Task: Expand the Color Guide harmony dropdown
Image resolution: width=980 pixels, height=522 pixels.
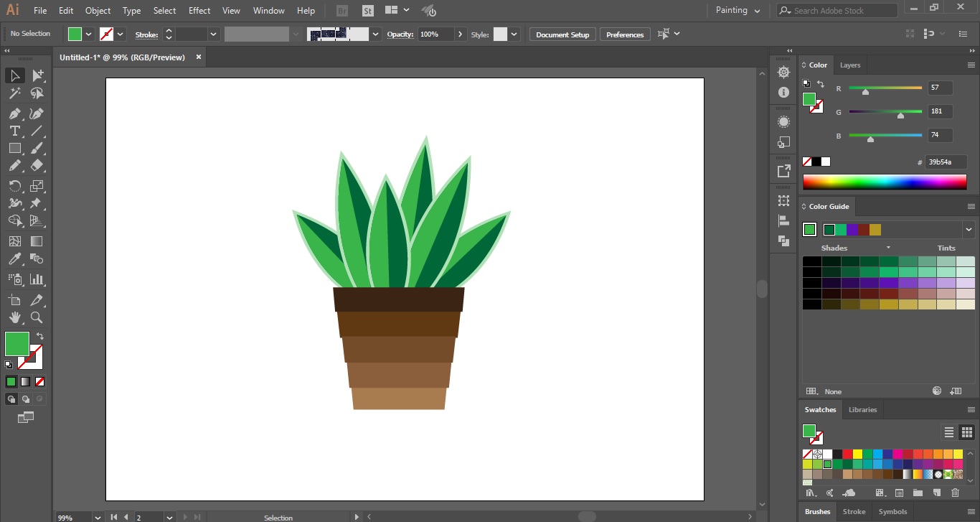Action: coord(969,229)
